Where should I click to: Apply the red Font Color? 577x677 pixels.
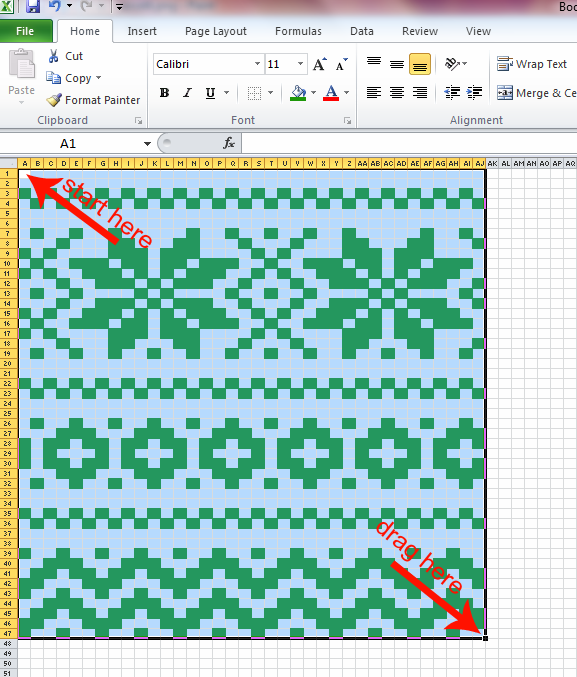(331, 93)
